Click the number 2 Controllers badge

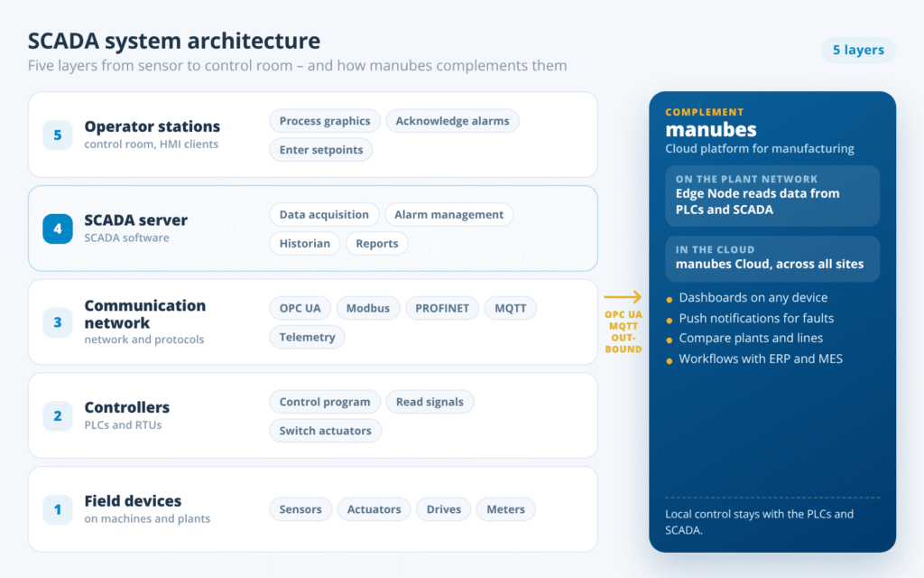click(58, 415)
